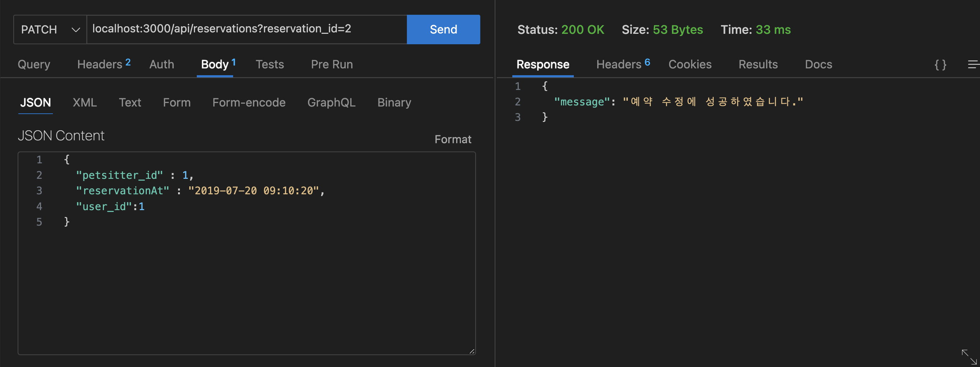
Task: Open the Auth tab
Action: (x=162, y=64)
